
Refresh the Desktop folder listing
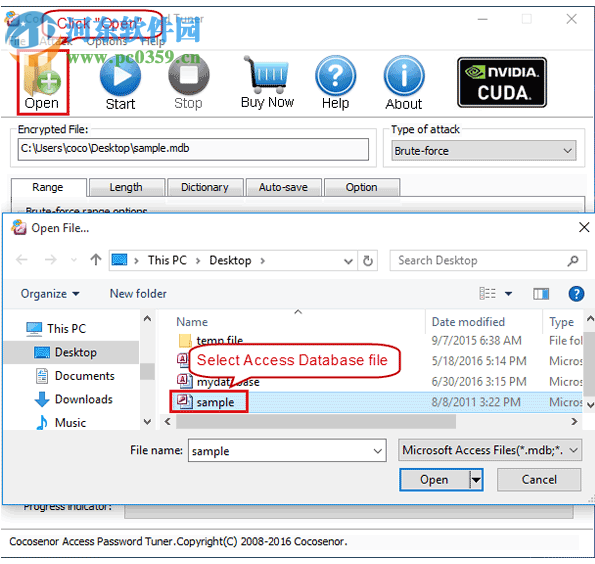tap(367, 261)
